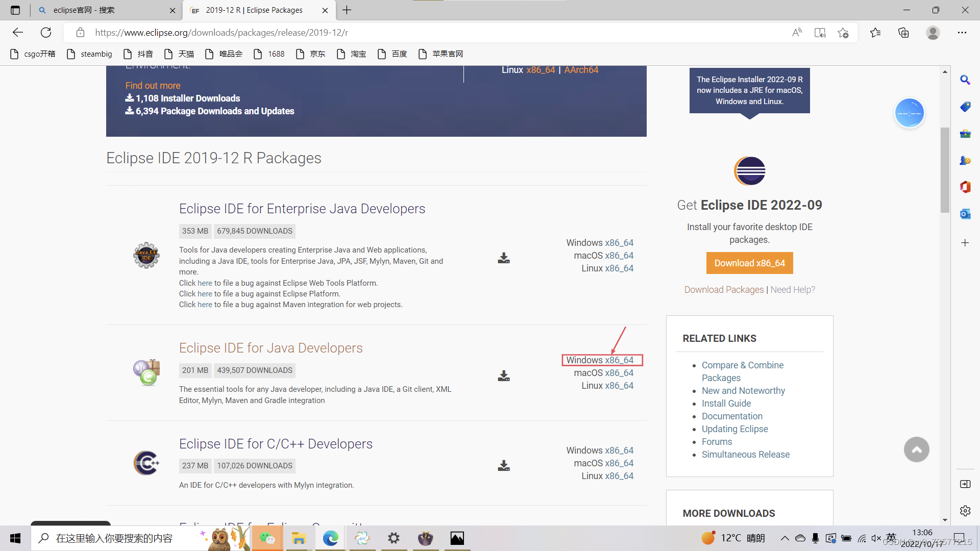Open the browser settings and more menu
Image resolution: width=980 pixels, height=551 pixels.
962,33
